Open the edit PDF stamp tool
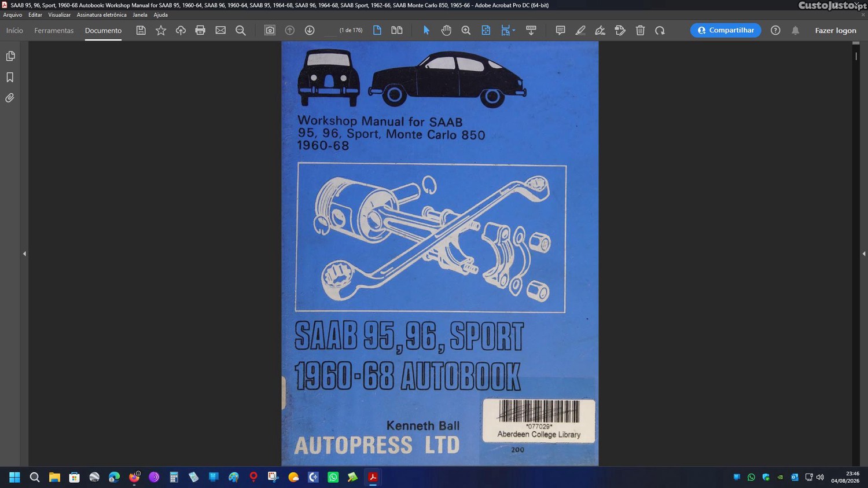This screenshot has height=488, width=868. [x=620, y=30]
